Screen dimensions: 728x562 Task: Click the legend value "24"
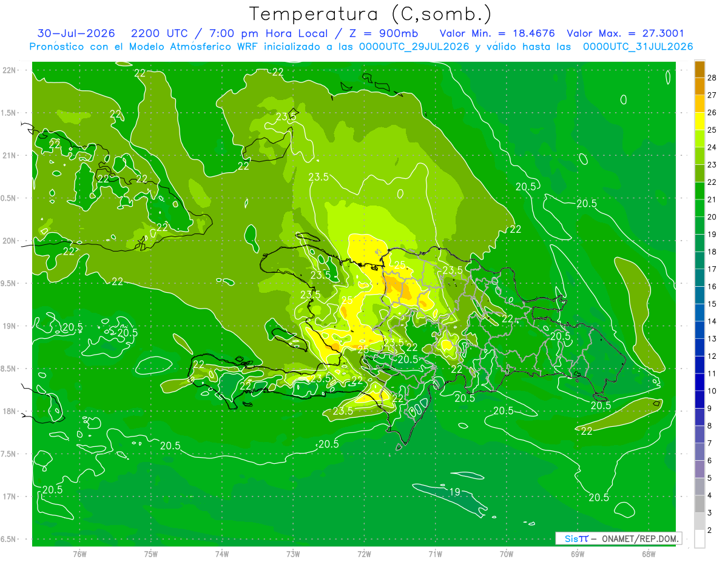(x=712, y=147)
